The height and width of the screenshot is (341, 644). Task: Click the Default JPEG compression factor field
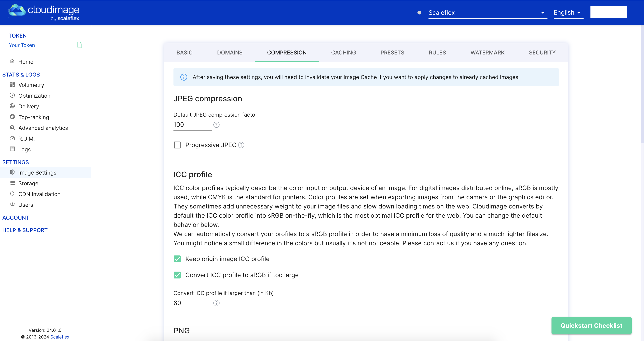(192, 125)
